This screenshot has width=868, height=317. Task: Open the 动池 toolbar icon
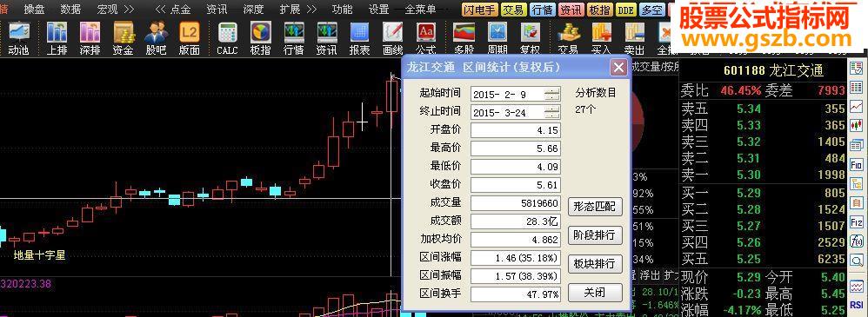pos(18,39)
